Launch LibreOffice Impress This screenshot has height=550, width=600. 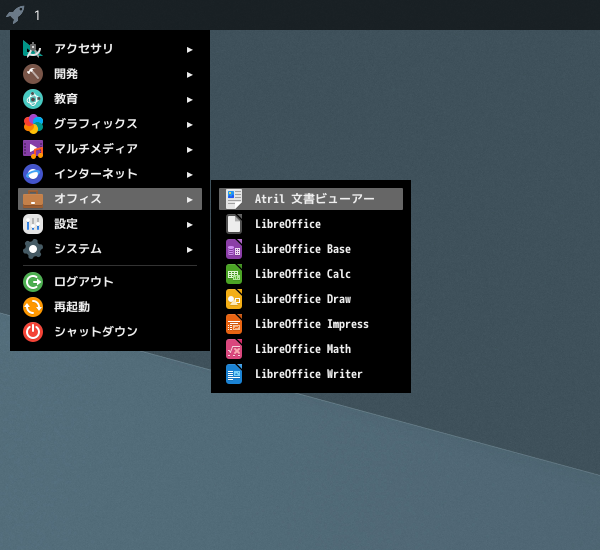[311, 324]
